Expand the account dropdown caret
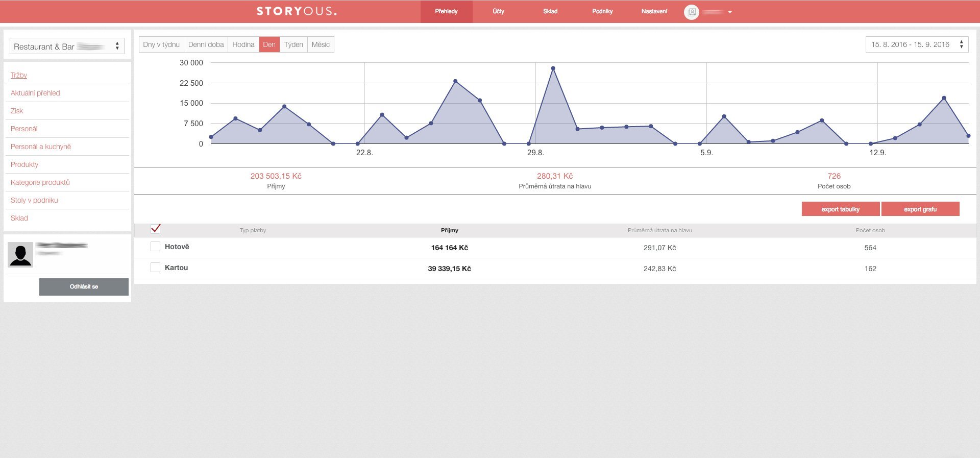The width and height of the screenshot is (980, 458). coord(730,12)
